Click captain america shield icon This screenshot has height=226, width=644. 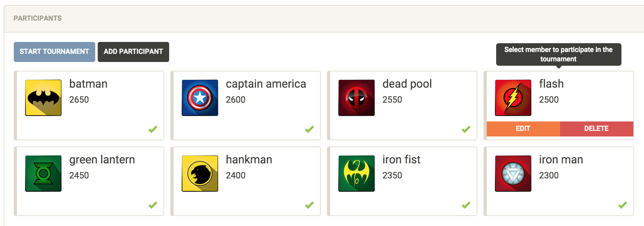(200, 98)
